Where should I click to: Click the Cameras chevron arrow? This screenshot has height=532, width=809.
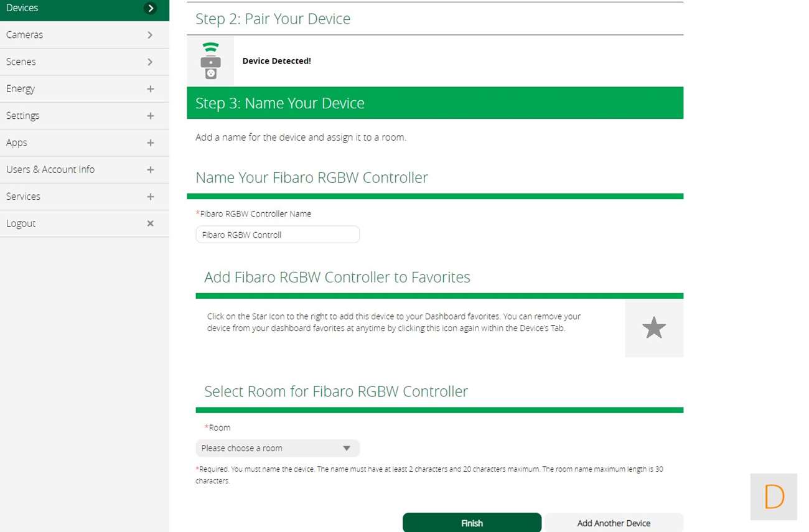150,35
